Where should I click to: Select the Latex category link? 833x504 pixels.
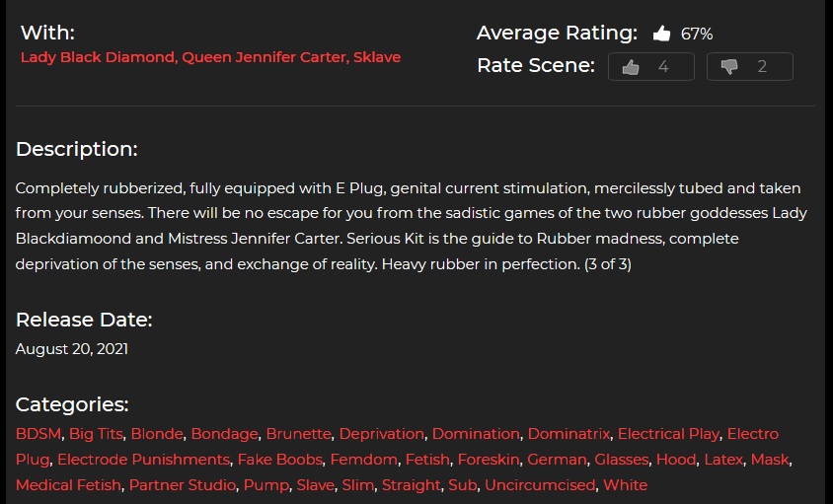click(723, 460)
